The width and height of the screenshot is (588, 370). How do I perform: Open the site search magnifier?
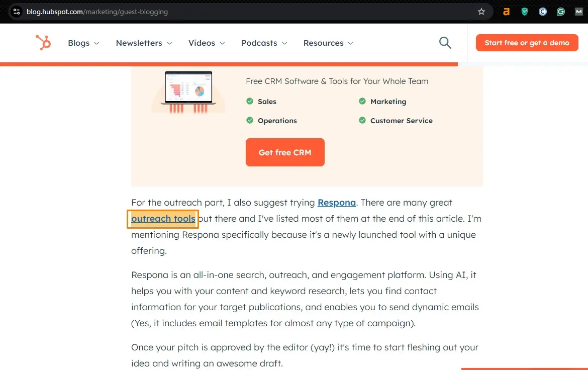[445, 43]
